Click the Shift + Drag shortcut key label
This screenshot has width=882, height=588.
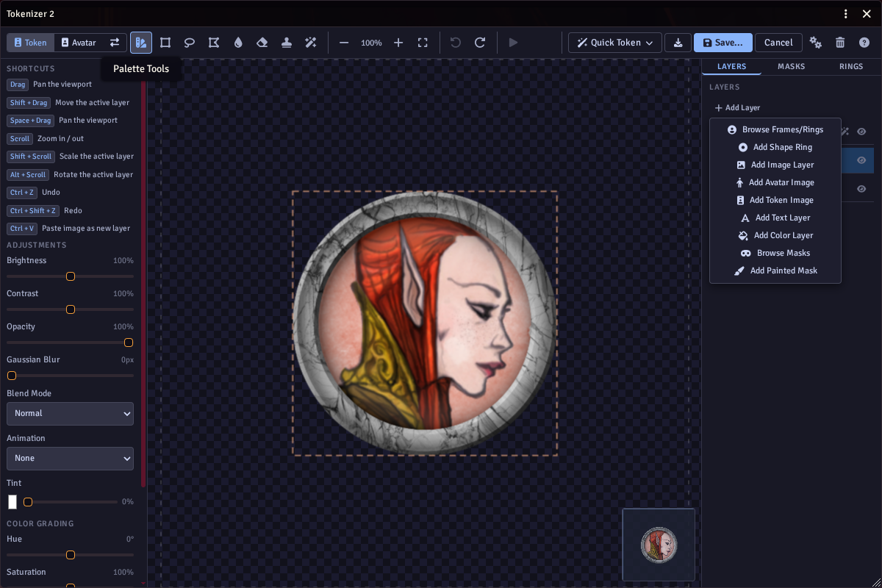click(x=29, y=103)
